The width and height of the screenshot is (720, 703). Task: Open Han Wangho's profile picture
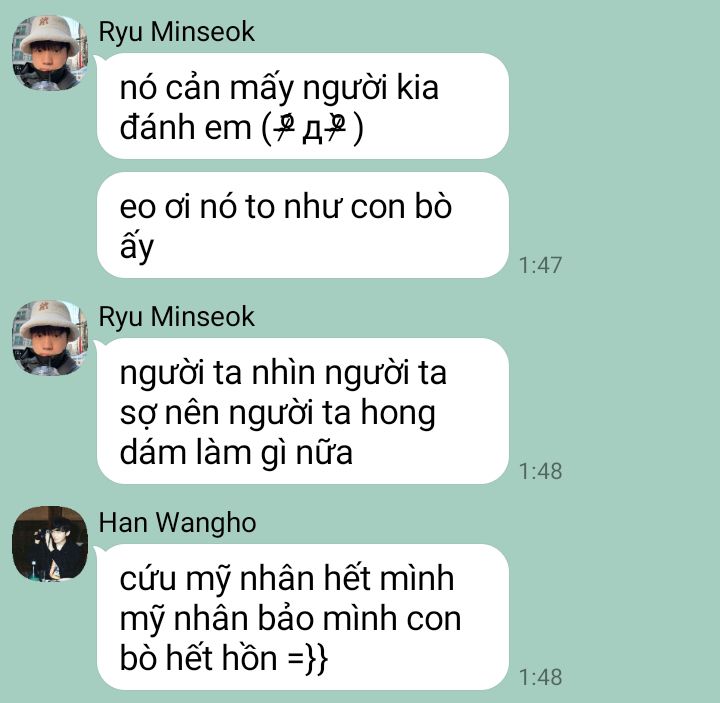(50, 544)
